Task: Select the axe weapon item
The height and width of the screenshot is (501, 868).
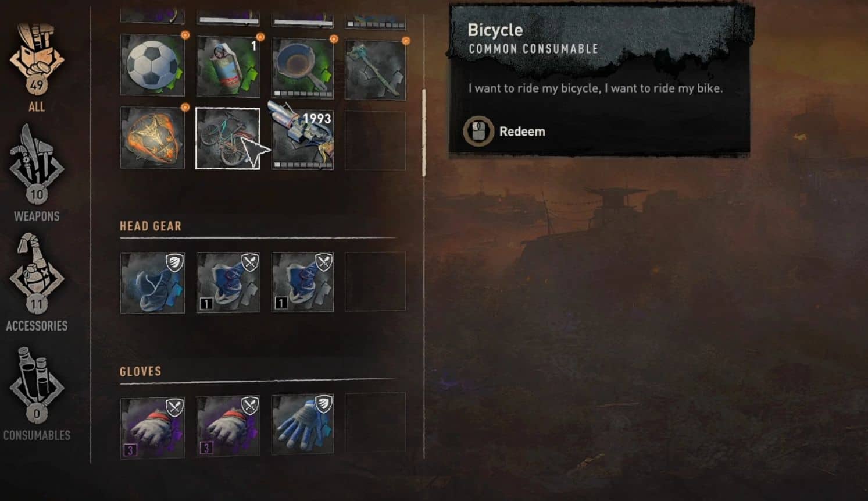Action: tap(375, 70)
